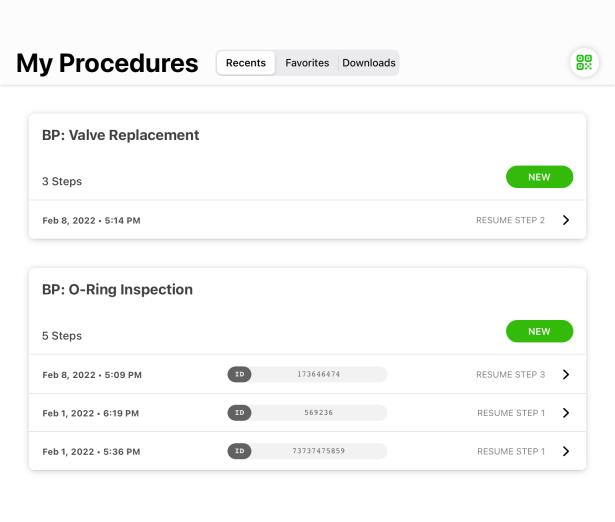Image resolution: width=615 pixels, height=522 pixels.
Task: Resume step 1 from 6:19 PM session
Action: (x=510, y=413)
